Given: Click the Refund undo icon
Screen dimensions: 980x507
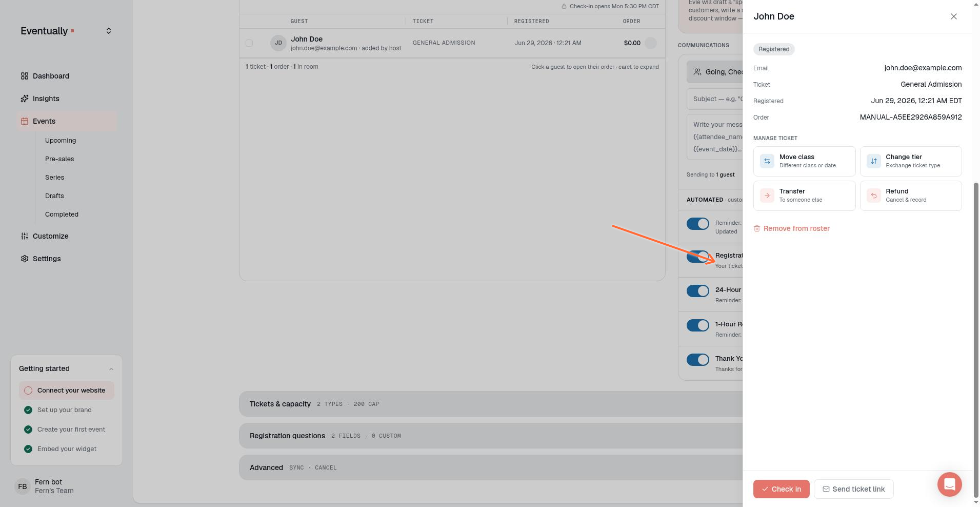Looking at the screenshot, I should tap(874, 196).
